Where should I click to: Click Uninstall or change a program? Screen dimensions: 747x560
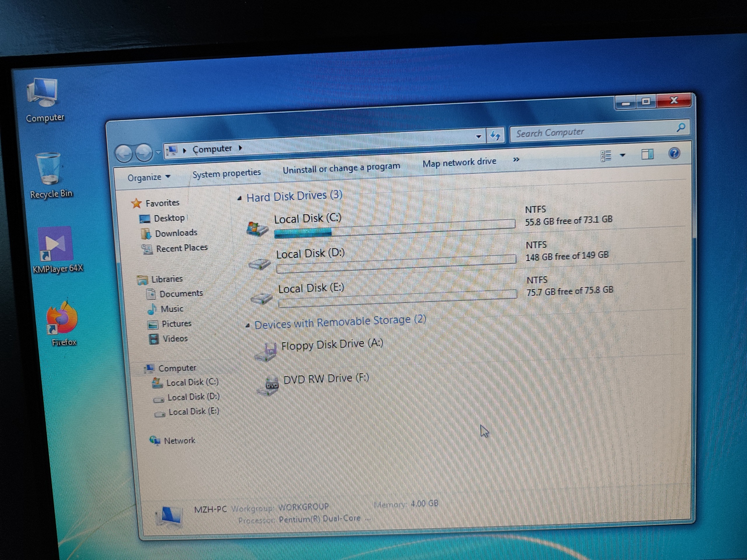tap(341, 168)
